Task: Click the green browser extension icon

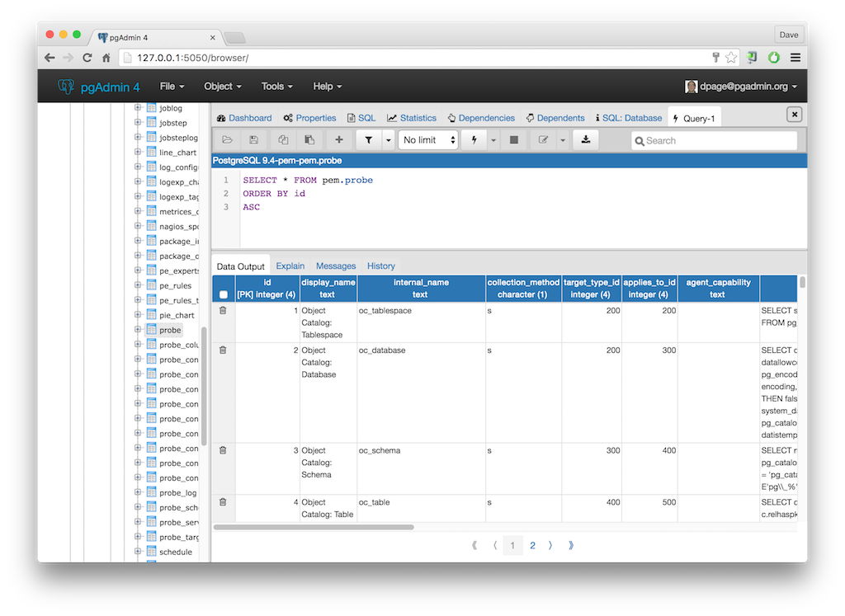Action: (x=774, y=58)
